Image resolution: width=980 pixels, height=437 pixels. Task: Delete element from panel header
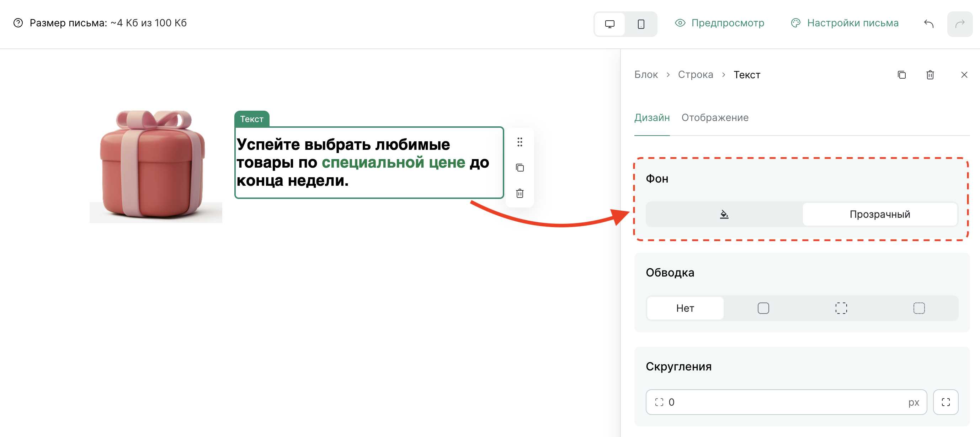click(930, 75)
